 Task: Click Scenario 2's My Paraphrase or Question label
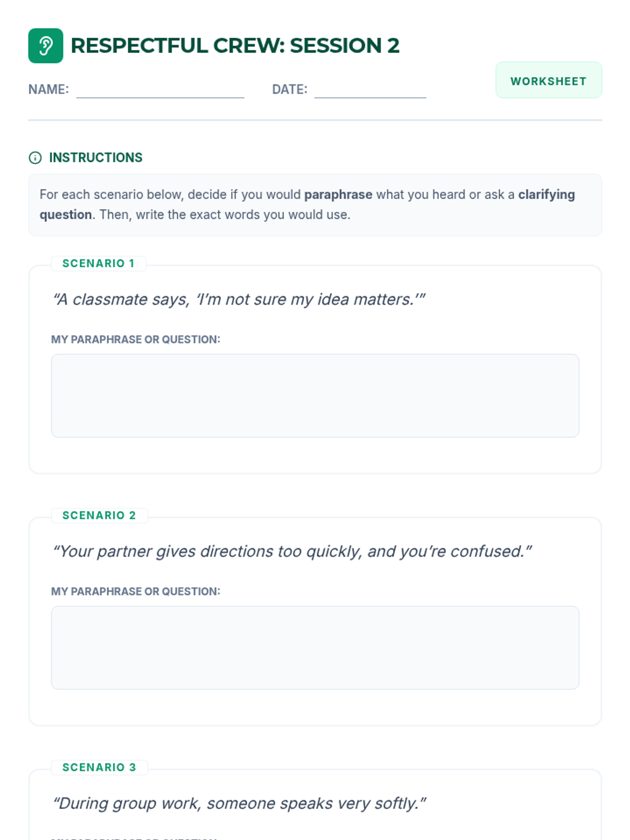point(135,592)
